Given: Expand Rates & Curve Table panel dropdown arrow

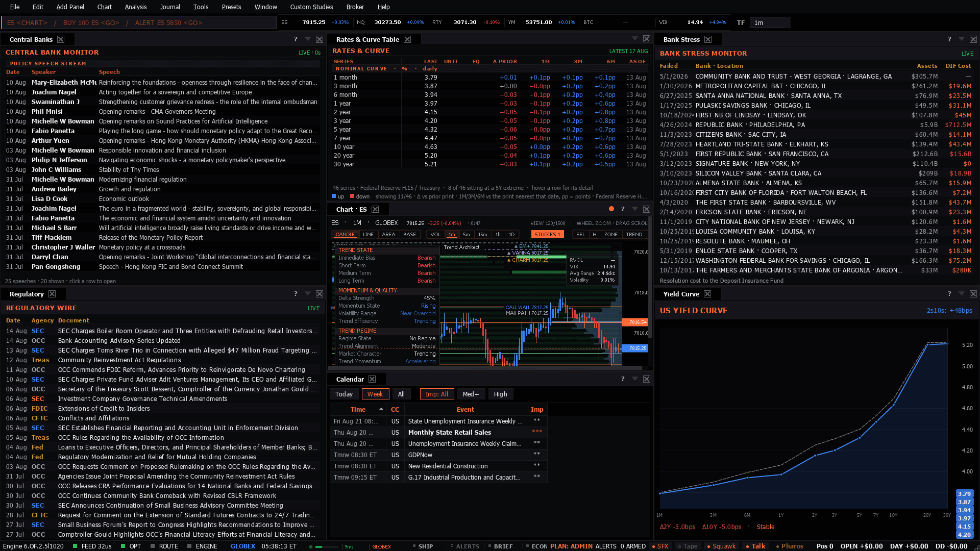Looking at the screenshot, I should (635, 39).
